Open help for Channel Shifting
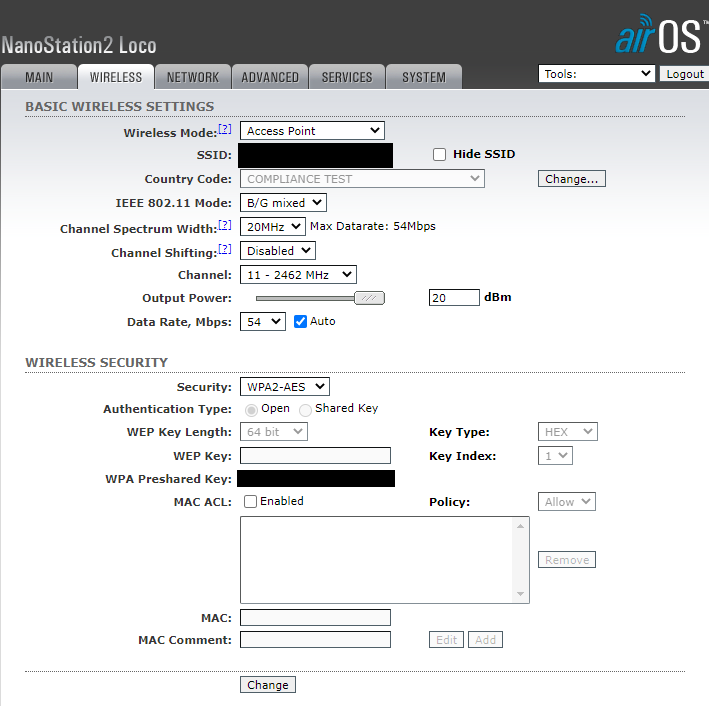 [x=225, y=249]
